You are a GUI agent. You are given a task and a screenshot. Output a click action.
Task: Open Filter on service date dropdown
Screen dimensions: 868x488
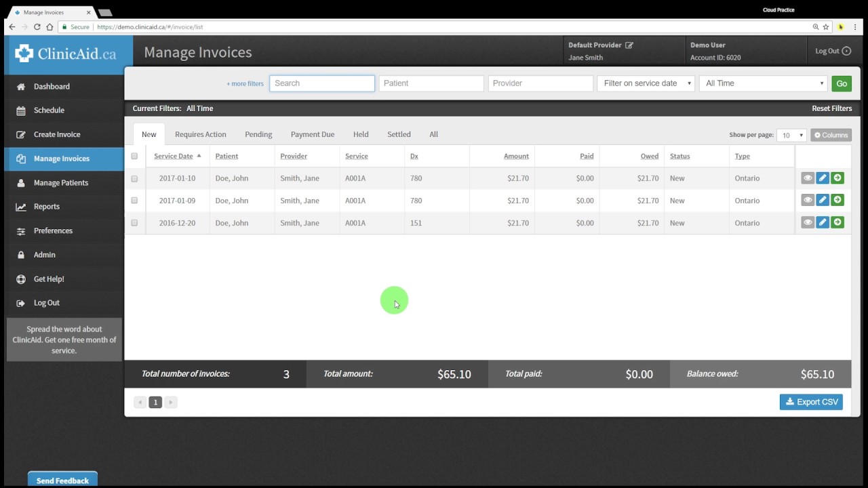point(646,83)
